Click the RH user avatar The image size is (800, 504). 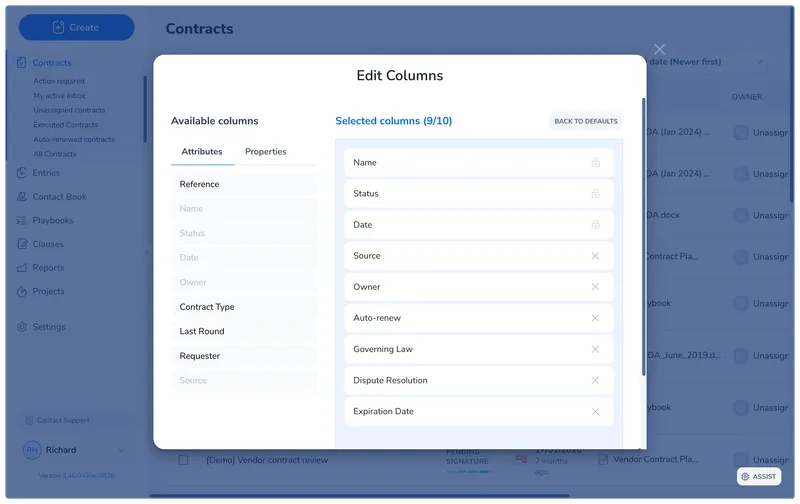32,449
